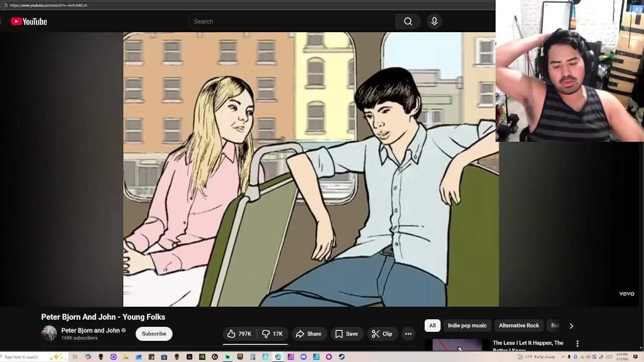Click the Young Folks video player
The image size is (644, 362).
pyautogui.click(x=311, y=169)
